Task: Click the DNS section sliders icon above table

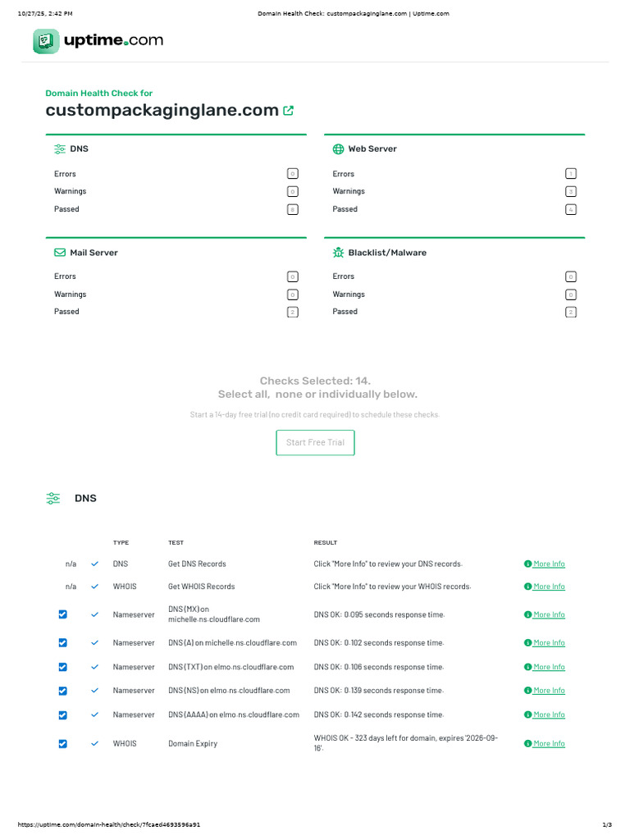Action: (x=53, y=498)
